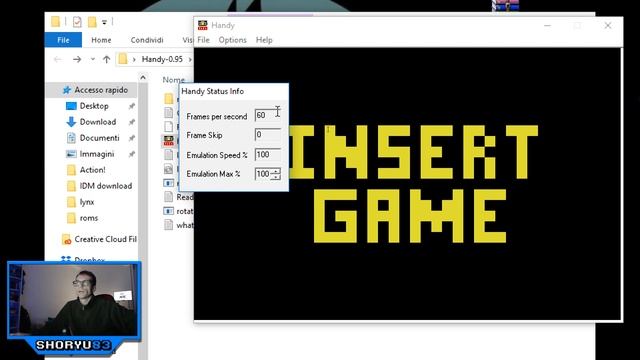
Task: Click the Explorer new folder toolbar icon
Action: (x=92, y=22)
